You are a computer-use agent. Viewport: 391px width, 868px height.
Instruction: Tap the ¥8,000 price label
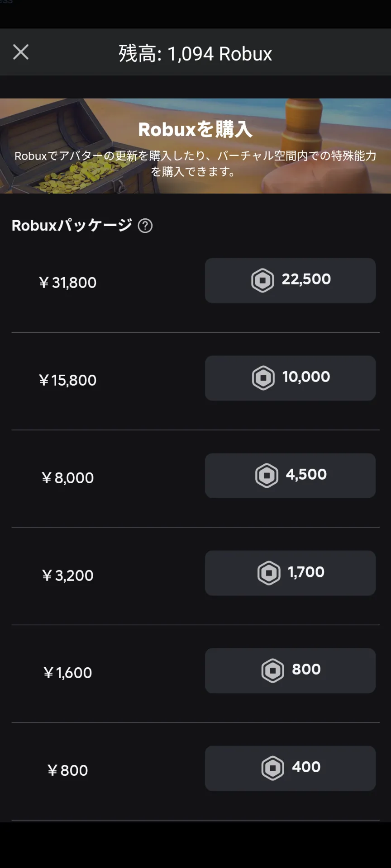pyautogui.click(x=68, y=478)
